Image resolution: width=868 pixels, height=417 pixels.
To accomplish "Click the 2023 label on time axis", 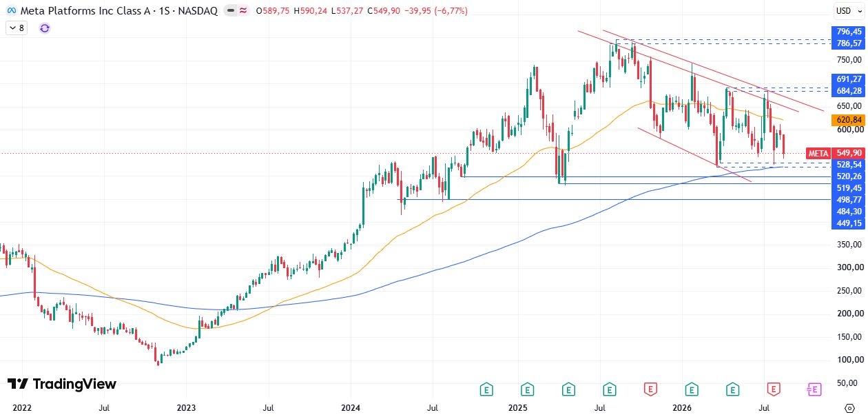I will point(187,408).
